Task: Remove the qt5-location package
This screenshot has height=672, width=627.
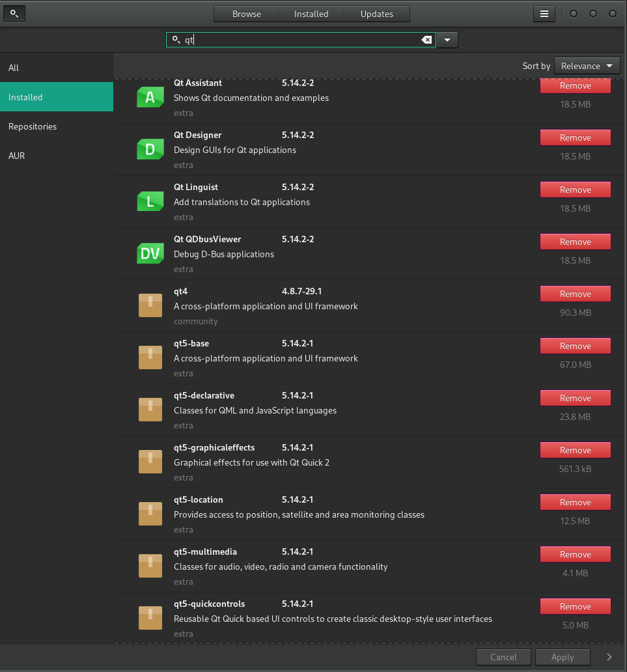Action: [x=575, y=502]
